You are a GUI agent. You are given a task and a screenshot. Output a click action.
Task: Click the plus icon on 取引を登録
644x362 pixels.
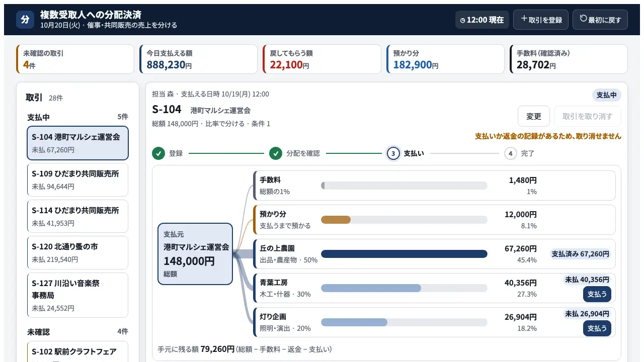click(524, 19)
